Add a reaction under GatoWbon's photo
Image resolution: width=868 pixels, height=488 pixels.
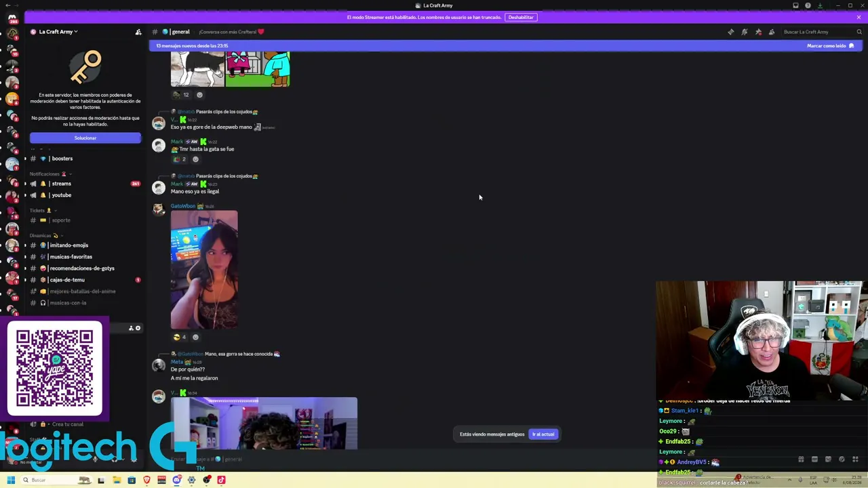pyautogui.click(x=195, y=337)
